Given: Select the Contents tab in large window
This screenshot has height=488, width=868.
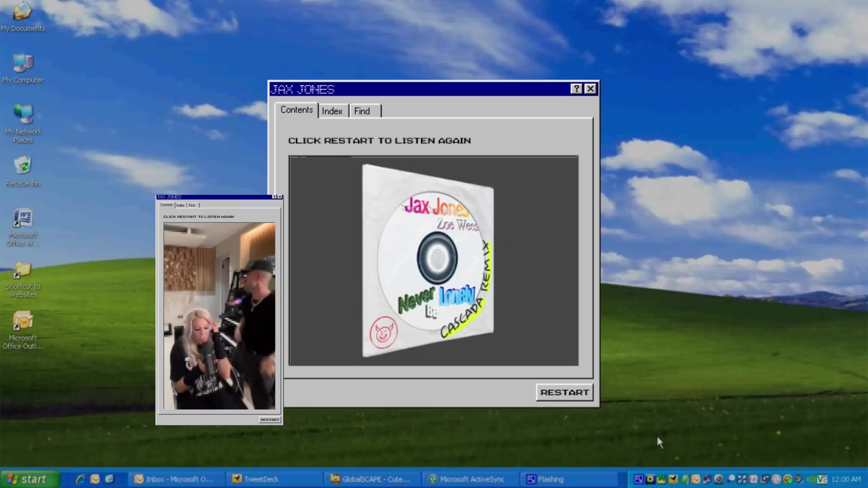Looking at the screenshot, I should tap(297, 110).
